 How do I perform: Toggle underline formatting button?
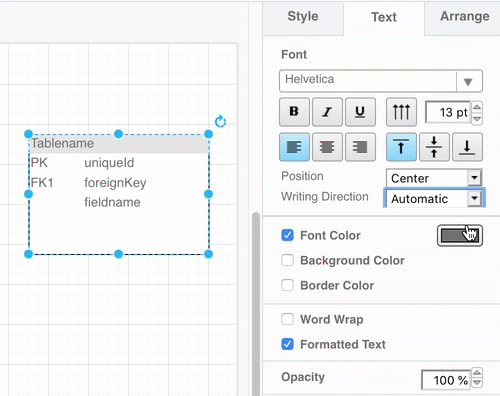click(x=360, y=112)
